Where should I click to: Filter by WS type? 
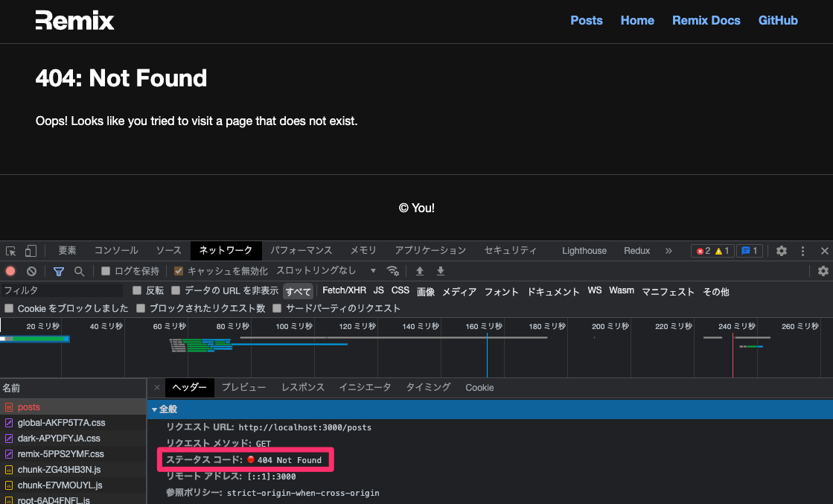[595, 290]
